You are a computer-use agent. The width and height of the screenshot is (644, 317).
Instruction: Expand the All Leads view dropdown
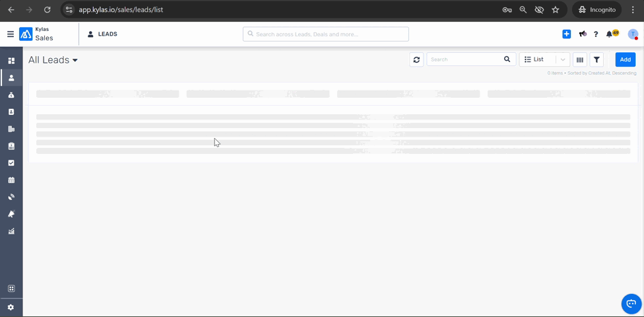click(x=75, y=60)
